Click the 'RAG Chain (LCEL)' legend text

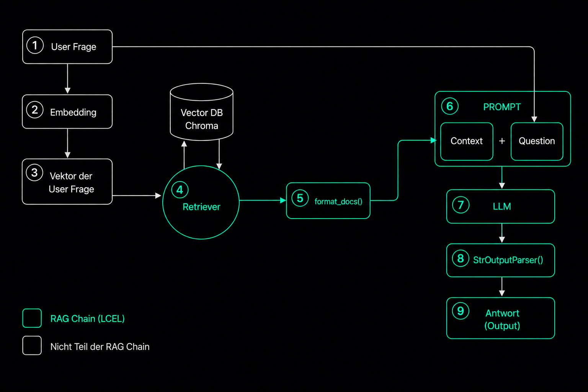tap(88, 318)
